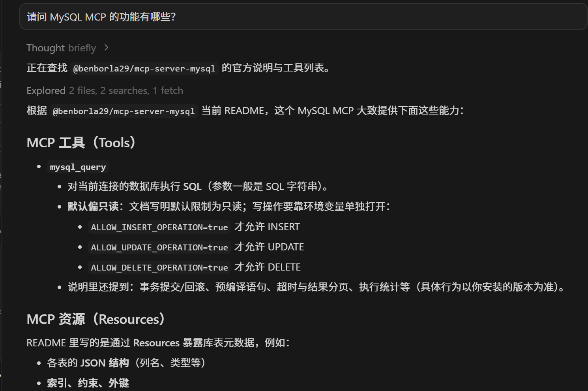Click the "才允许 INSERT" text
Screen dimensions: 588x391
267,227
